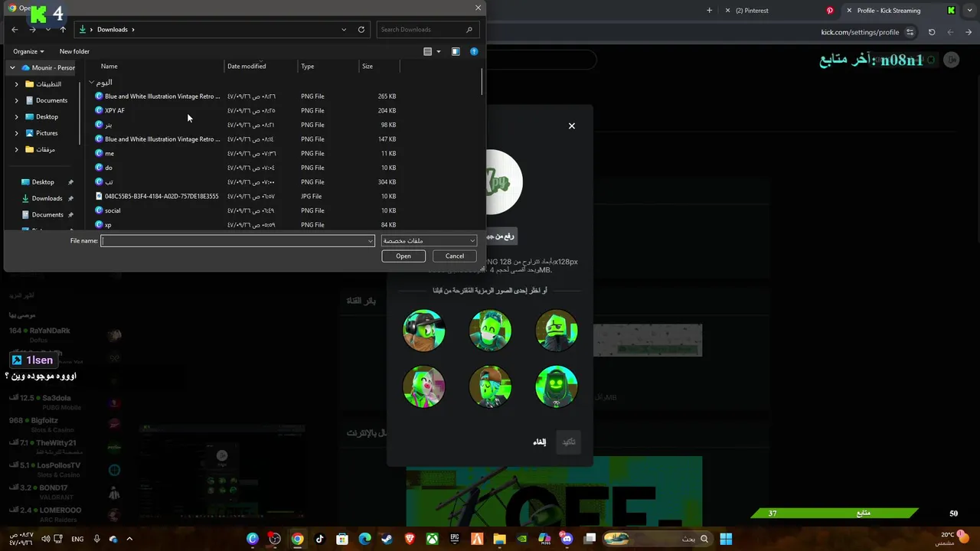
Task: Choose the eyepatch avatar
Action: (x=557, y=331)
